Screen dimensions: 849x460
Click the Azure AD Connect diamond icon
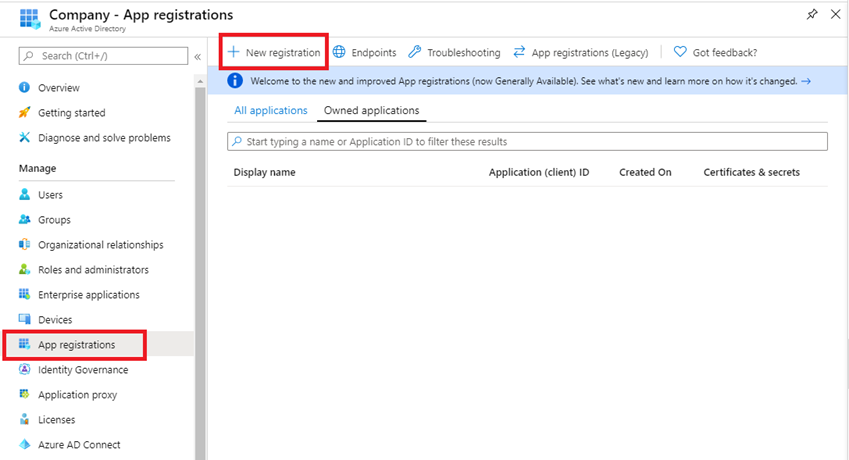click(x=24, y=444)
